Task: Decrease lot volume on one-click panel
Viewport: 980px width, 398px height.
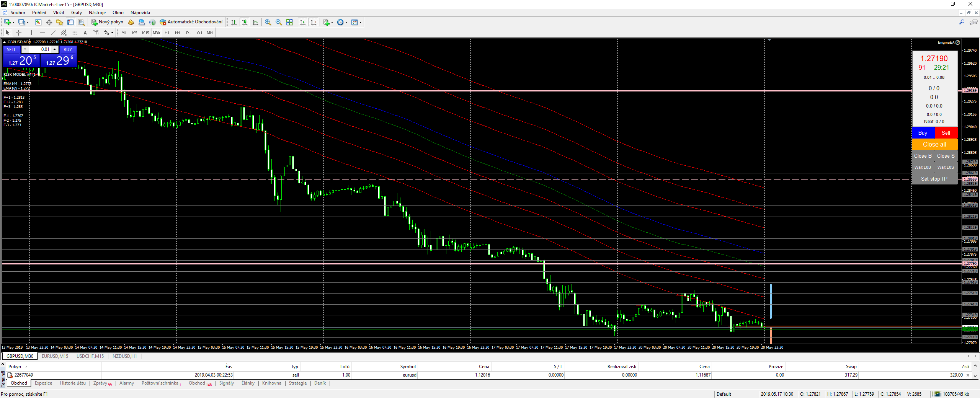Action: [25, 49]
